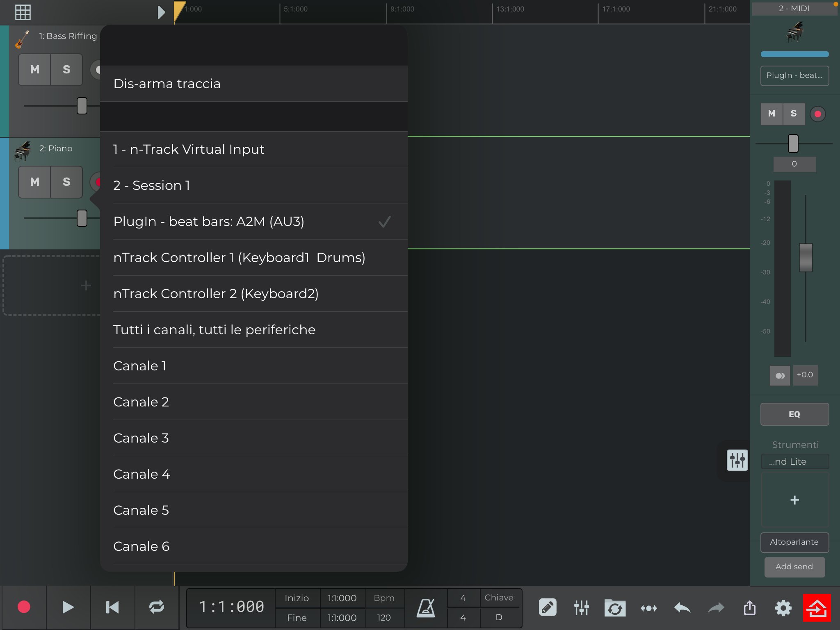
Task: Click the floating mixer panel icon
Action: [737, 460]
